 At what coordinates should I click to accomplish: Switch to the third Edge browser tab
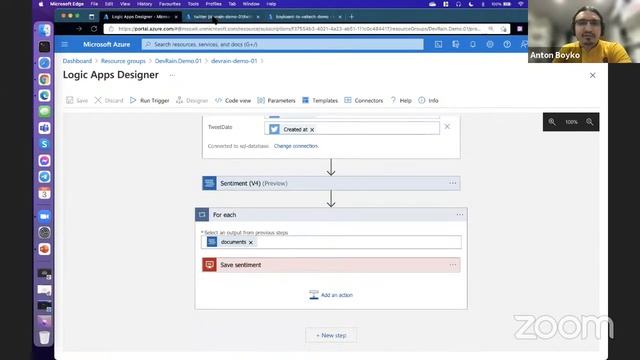coord(304,17)
